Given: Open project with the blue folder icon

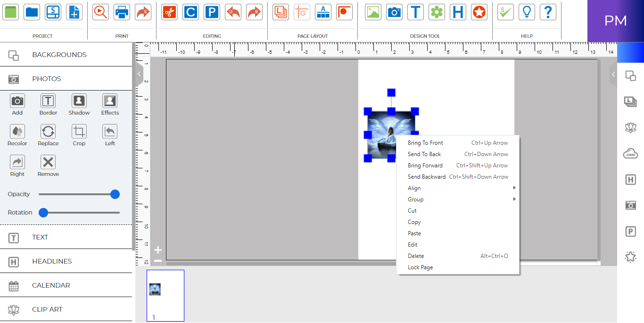Looking at the screenshot, I should coord(32,12).
